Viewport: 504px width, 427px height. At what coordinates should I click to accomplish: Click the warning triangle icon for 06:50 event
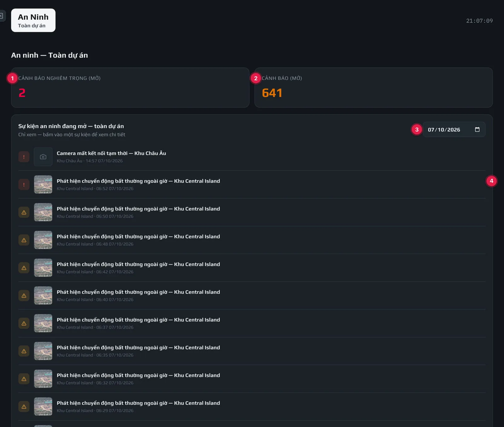point(24,212)
